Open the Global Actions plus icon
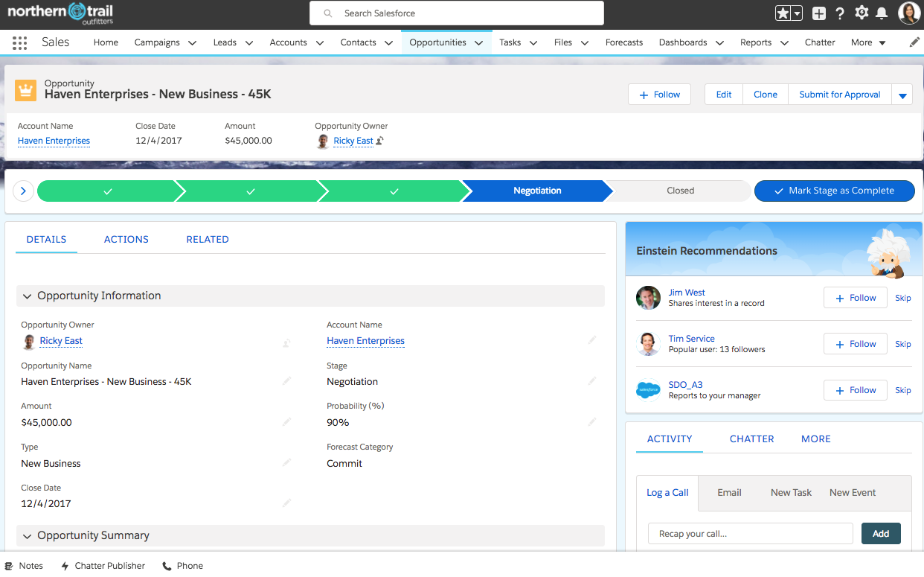This screenshot has height=577, width=924. (x=818, y=13)
